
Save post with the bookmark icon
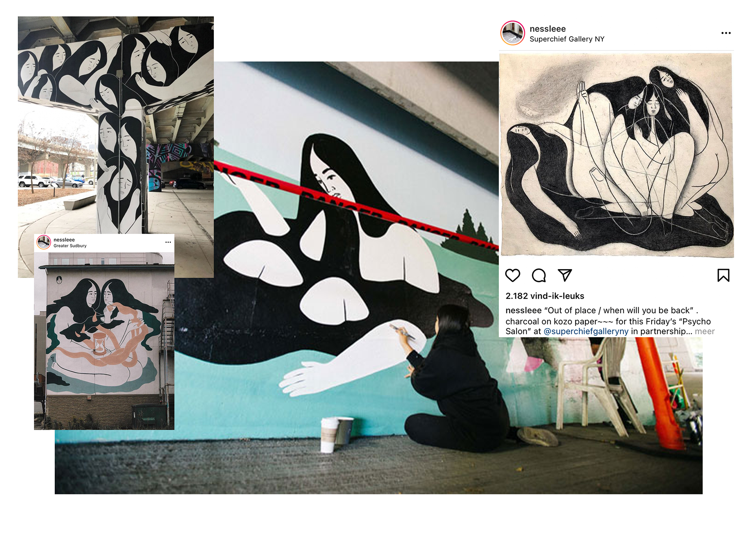[x=723, y=275]
